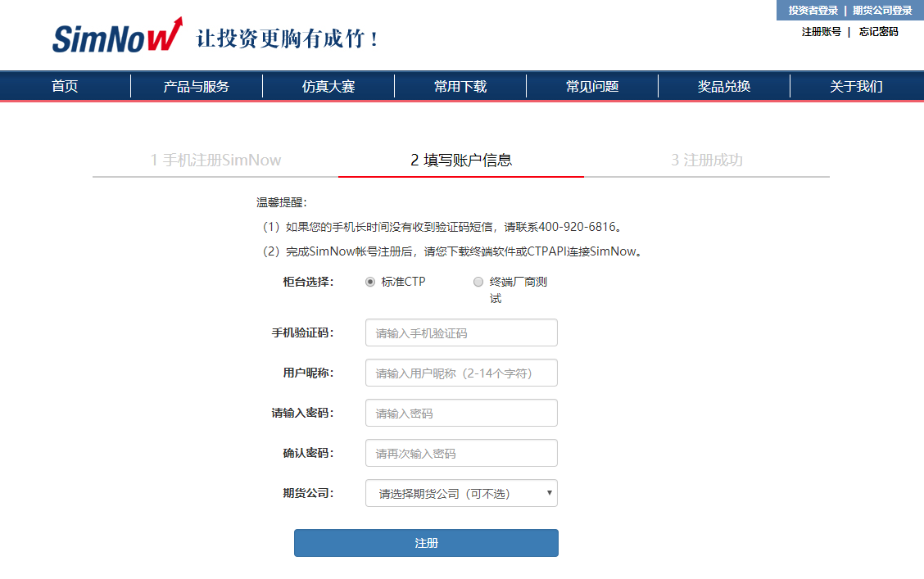
Task: Open 奖品兑换 in the navigation
Action: coord(724,86)
